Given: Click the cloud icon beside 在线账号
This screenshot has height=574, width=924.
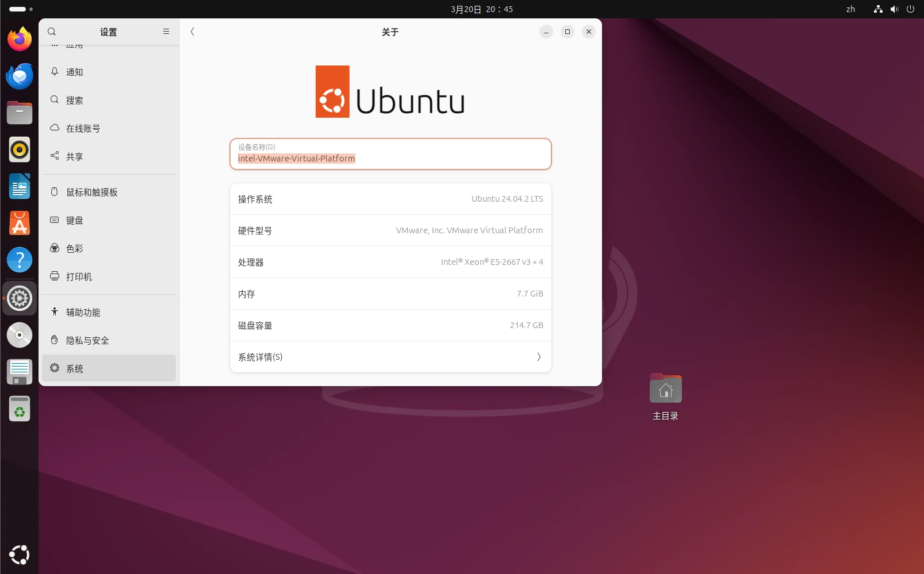Looking at the screenshot, I should click(x=55, y=128).
